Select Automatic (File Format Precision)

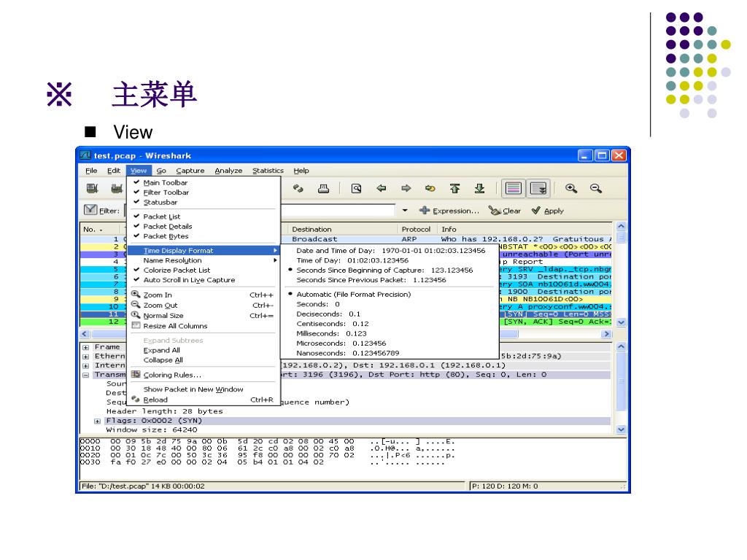(354, 295)
